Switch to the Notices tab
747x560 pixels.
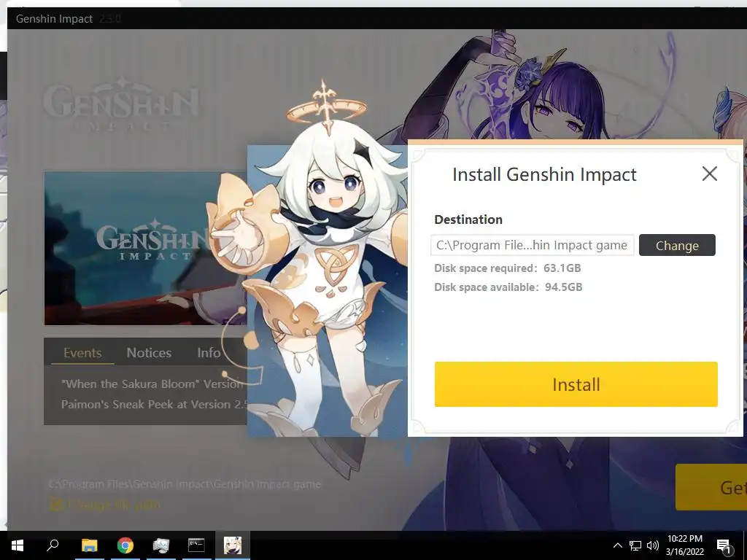click(x=149, y=353)
